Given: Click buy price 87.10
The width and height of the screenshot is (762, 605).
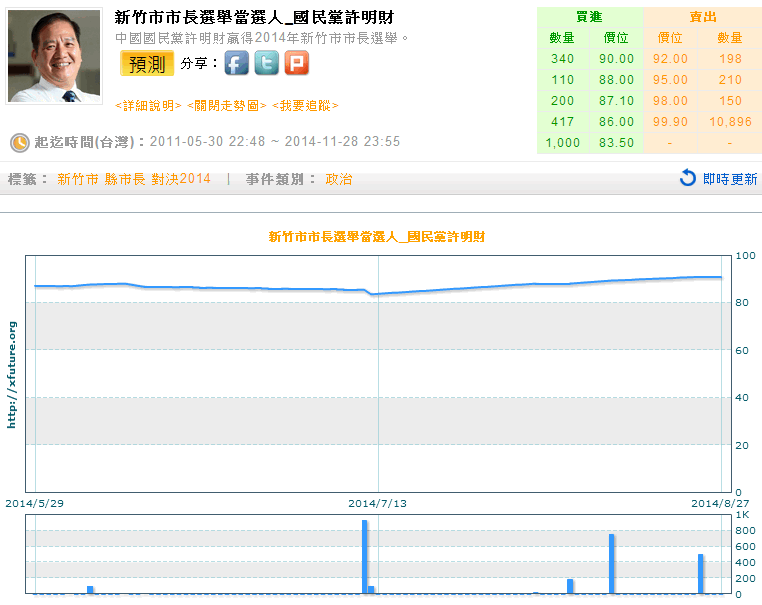Looking at the screenshot, I should pyautogui.click(x=616, y=101).
